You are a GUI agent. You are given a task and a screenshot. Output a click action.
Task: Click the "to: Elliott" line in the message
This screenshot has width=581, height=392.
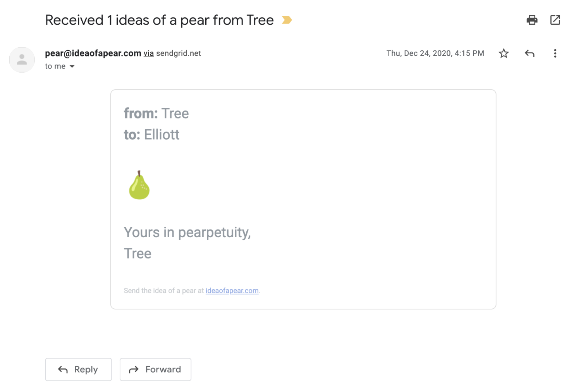[151, 135]
